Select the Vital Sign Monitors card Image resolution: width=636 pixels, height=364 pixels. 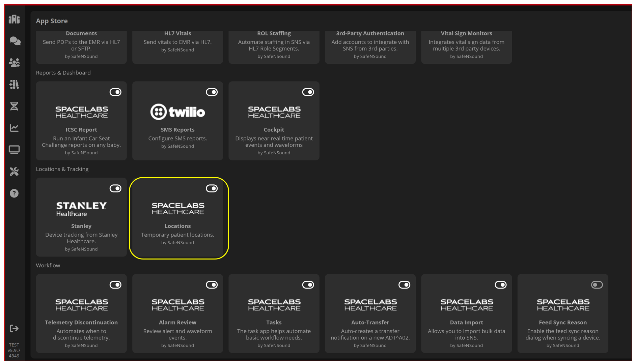click(467, 47)
